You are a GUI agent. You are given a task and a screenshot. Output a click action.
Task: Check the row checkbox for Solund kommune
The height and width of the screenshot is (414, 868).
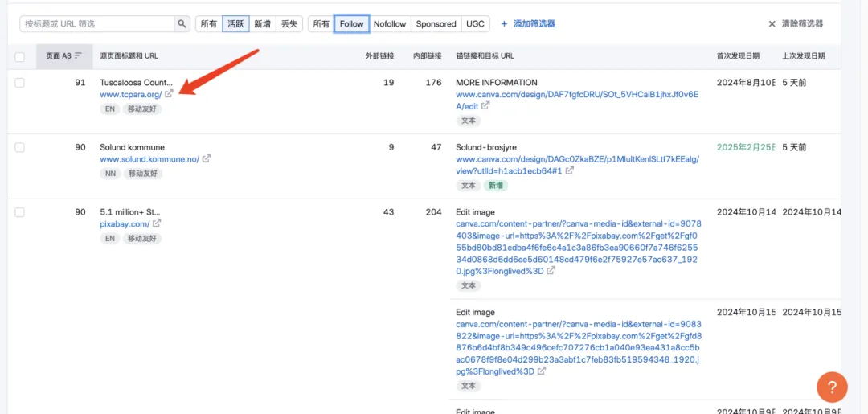pyautogui.click(x=20, y=147)
